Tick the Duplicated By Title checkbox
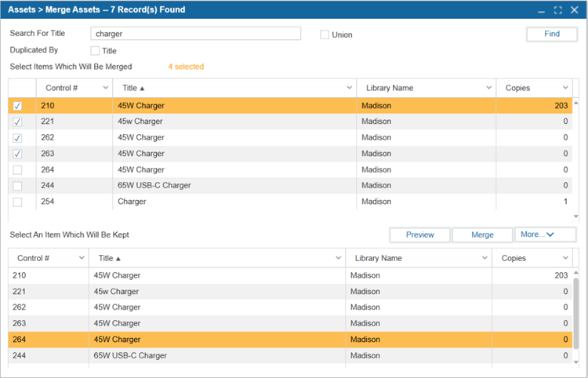The height and width of the screenshot is (378, 588). (95, 51)
